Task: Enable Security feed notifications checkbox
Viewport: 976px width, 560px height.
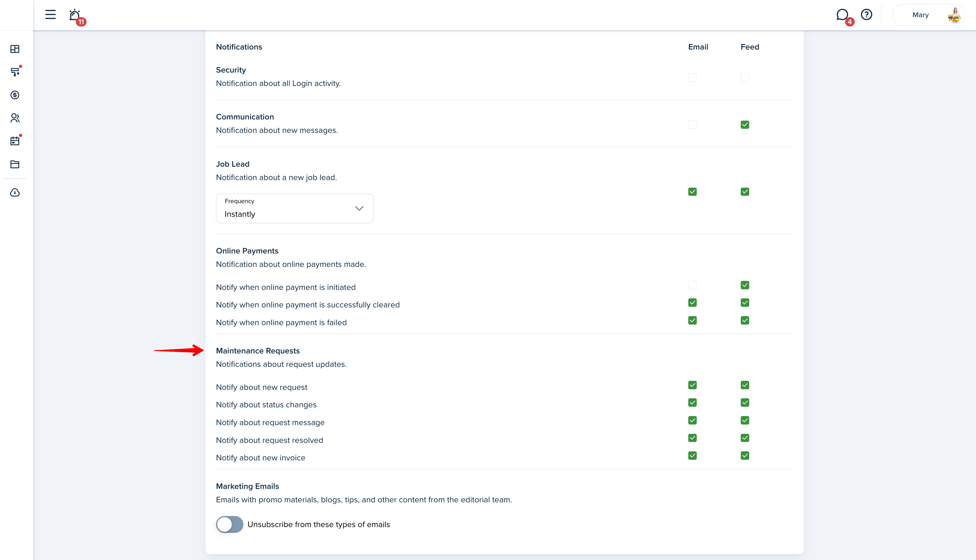Action: (x=745, y=78)
